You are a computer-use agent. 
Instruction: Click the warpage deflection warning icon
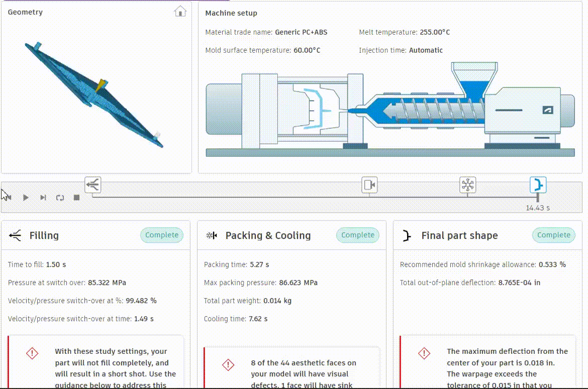coord(424,353)
